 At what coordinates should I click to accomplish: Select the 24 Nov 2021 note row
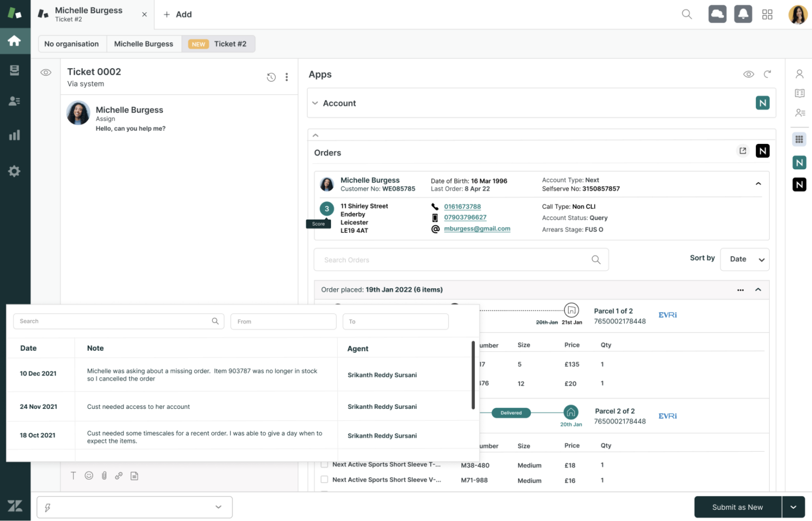tap(239, 406)
